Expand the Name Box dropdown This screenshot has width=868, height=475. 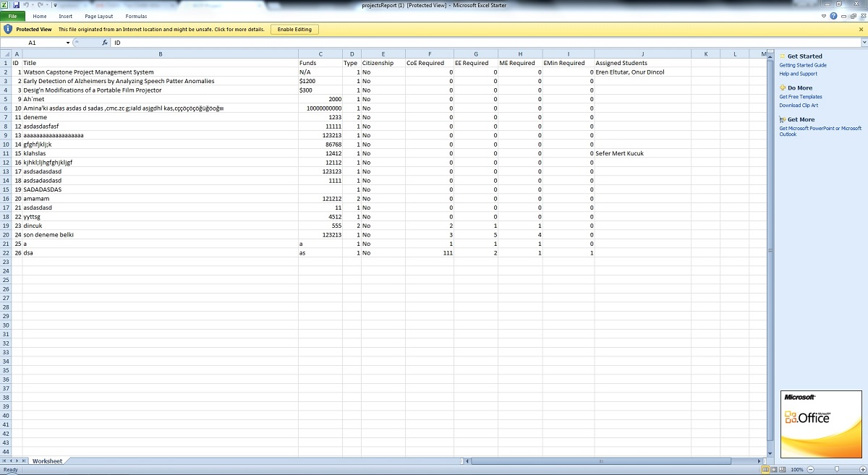tap(68, 43)
